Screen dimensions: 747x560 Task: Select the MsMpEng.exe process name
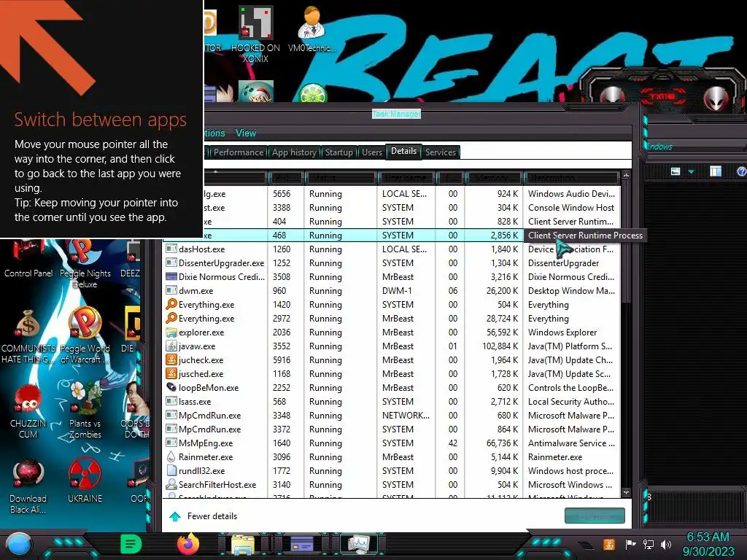tap(205, 443)
